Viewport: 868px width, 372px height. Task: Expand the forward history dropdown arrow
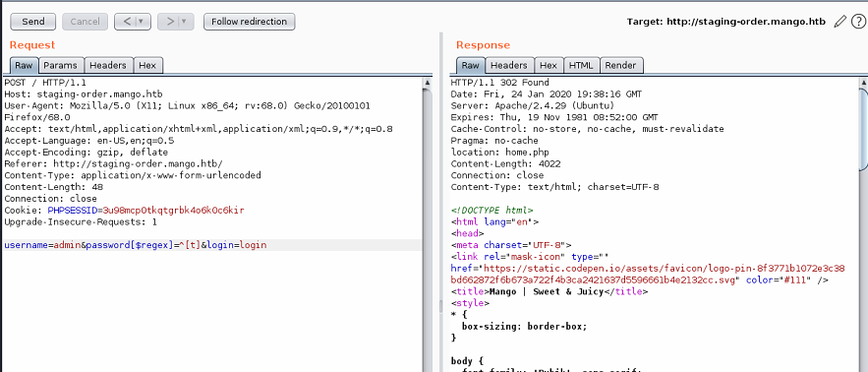point(185,22)
